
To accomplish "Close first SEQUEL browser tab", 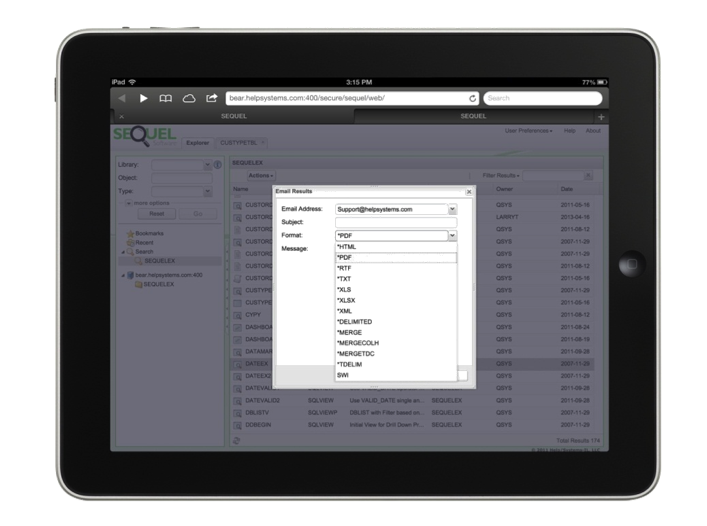I will (122, 117).
